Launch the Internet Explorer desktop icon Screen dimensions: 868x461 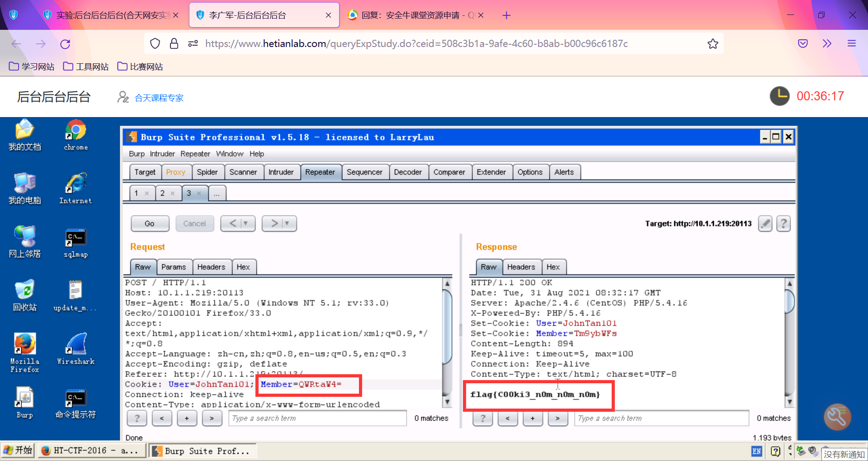tap(75, 188)
